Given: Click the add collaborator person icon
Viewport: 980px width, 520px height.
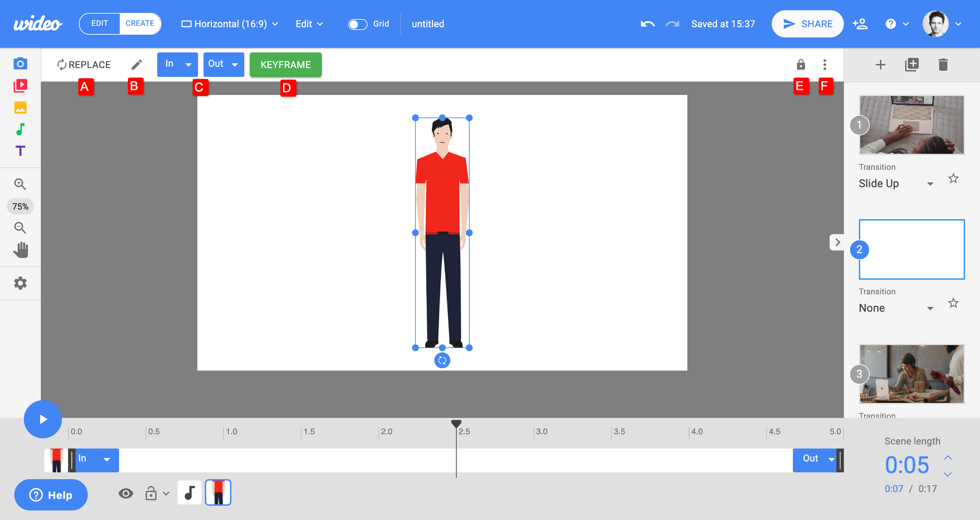Looking at the screenshot, I should (x=860, y=24).
